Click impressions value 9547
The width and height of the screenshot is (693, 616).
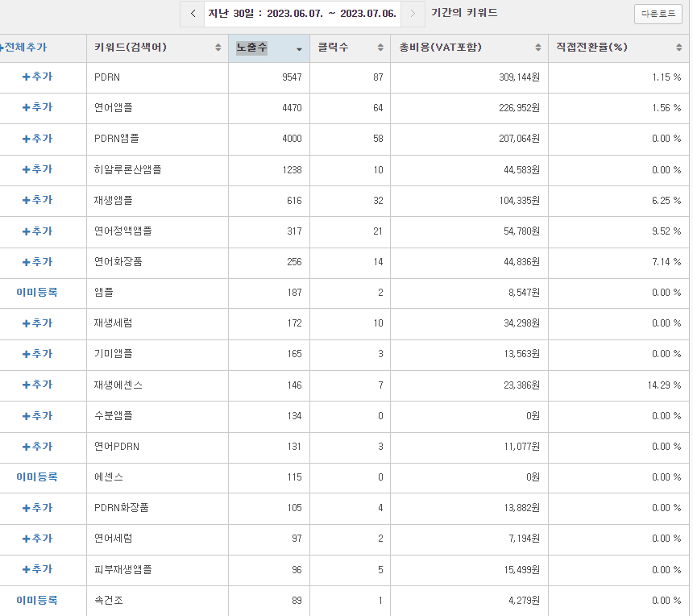[x=292, y=77]
